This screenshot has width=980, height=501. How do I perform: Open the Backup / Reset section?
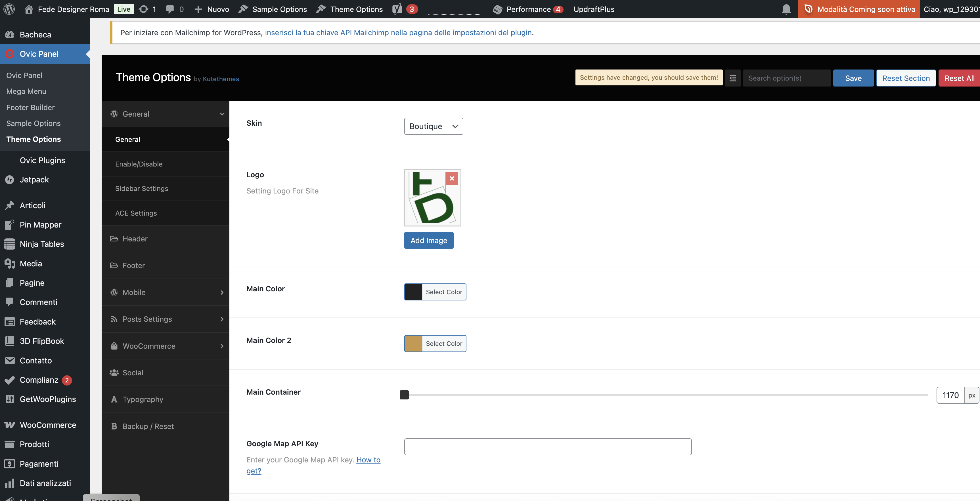pyautogui.click(x=166, y=426)
